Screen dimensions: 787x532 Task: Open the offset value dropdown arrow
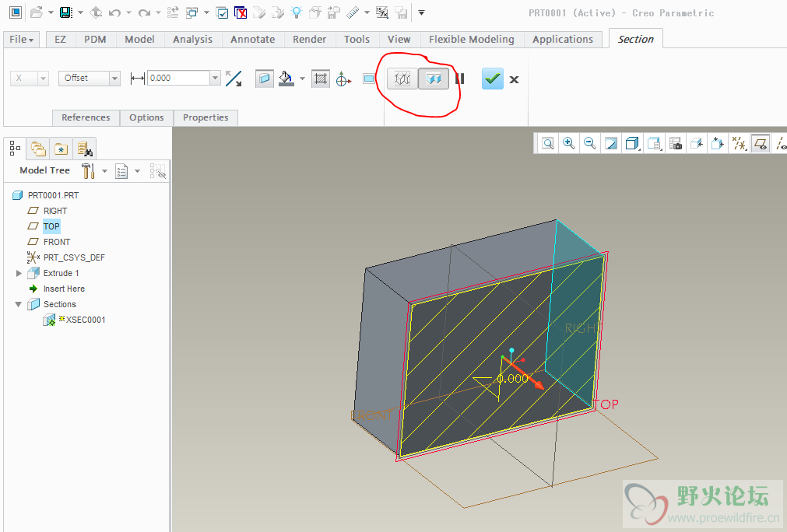[216, 78]
